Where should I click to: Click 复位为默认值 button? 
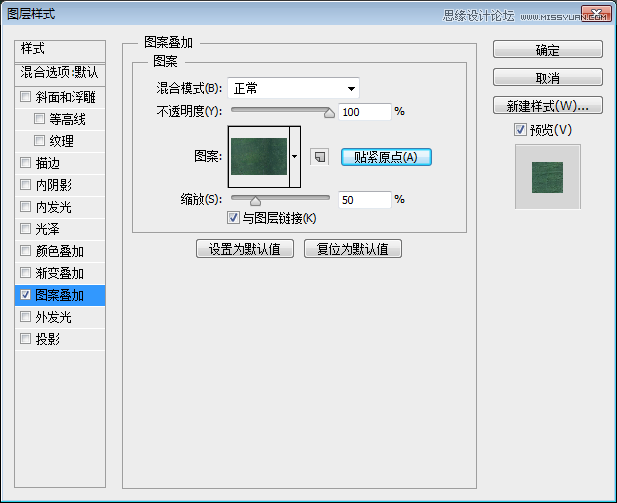coord(353,249)
